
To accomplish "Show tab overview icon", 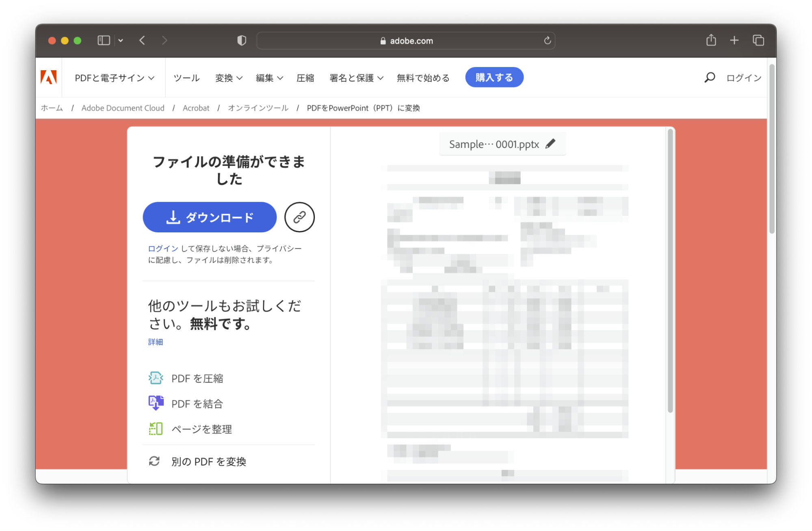I will (758, 40).
